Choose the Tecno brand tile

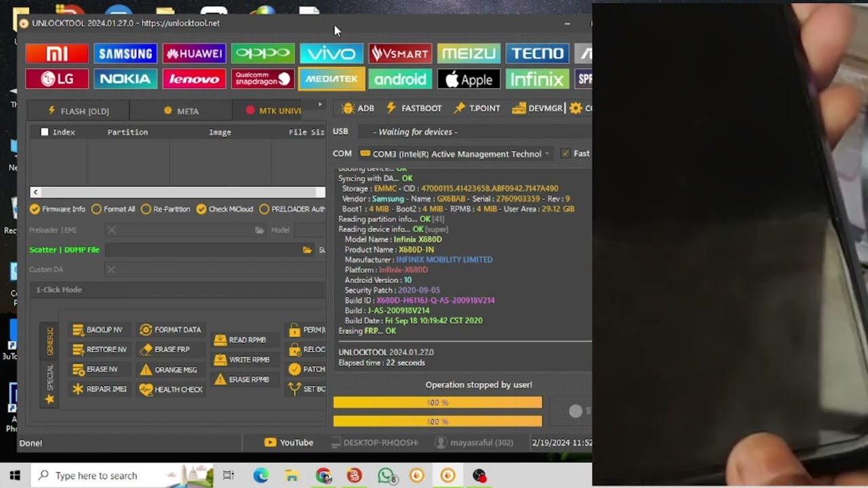pyautogui.click(x=538, y=54)
